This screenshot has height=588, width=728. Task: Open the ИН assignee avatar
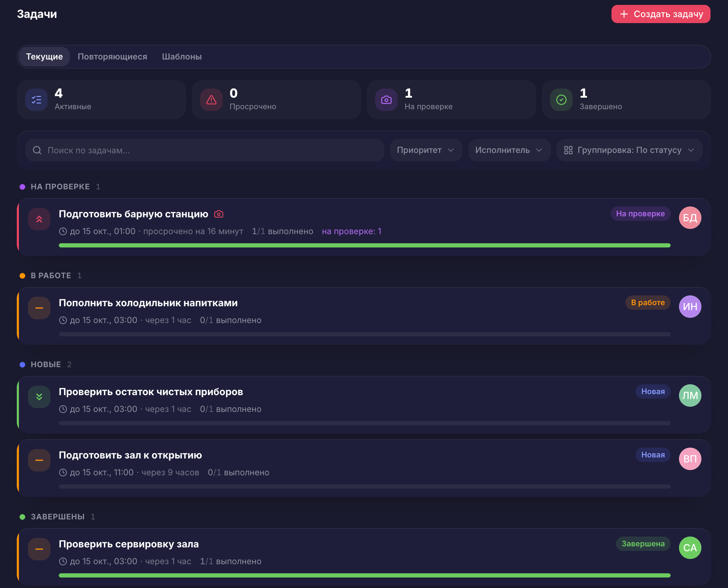pos(690,307)
